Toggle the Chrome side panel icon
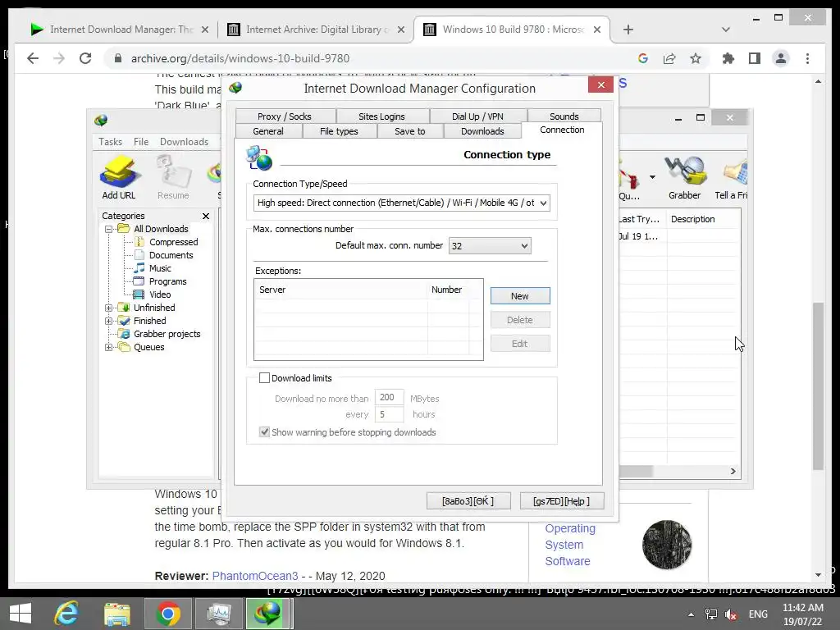 tap(755, 58)
